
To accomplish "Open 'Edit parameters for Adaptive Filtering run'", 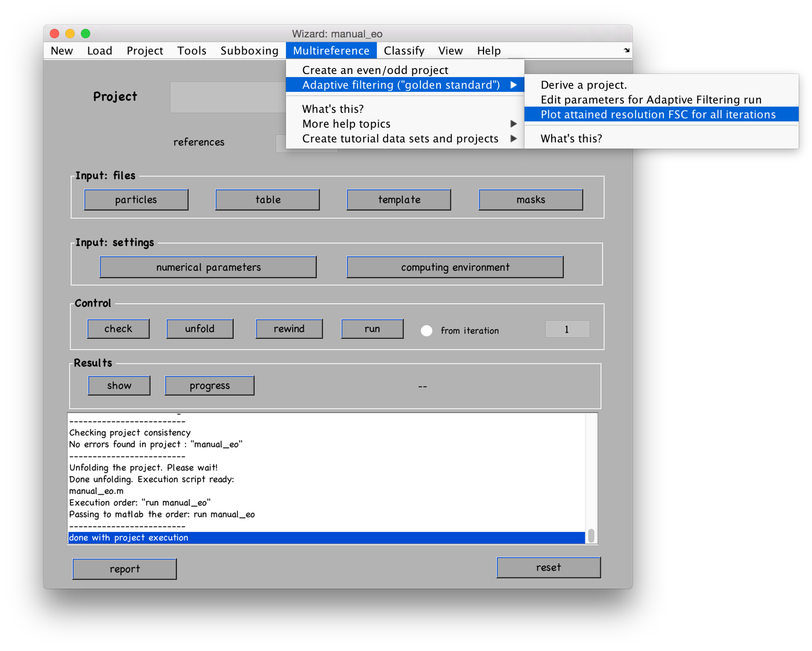I will (x=651, y=100).
